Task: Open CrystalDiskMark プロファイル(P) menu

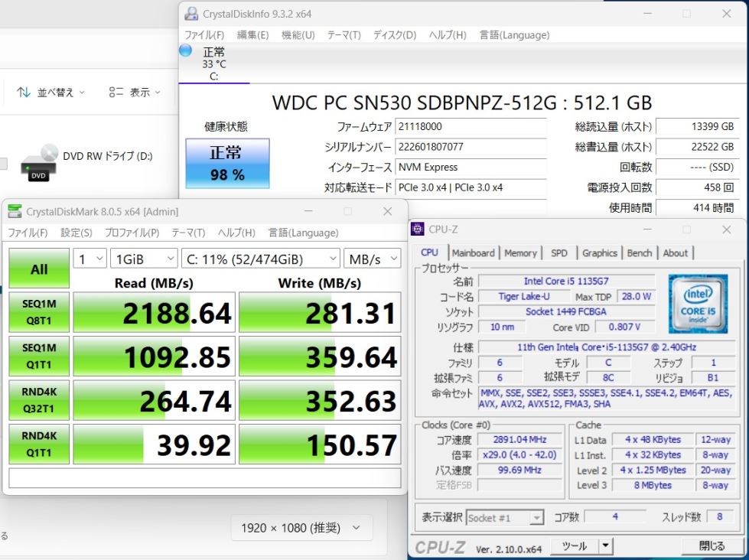Action: pos(132,233)
